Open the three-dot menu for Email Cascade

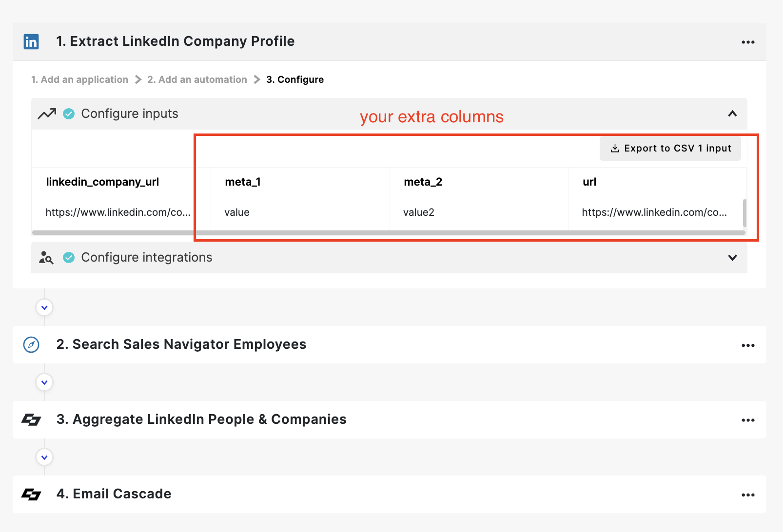coord(748,495)
